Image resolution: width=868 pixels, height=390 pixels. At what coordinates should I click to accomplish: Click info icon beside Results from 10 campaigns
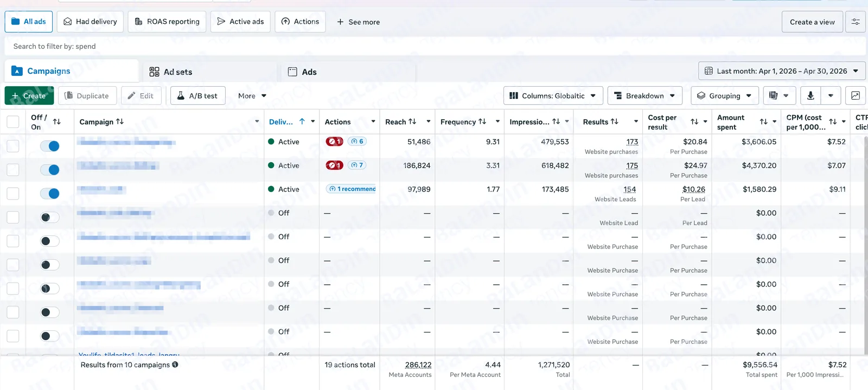point(175,365)
